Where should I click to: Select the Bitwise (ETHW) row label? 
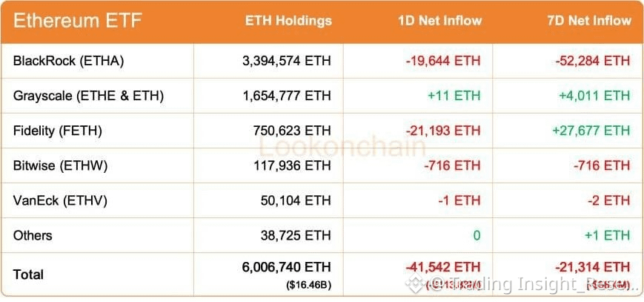(60, 165)
